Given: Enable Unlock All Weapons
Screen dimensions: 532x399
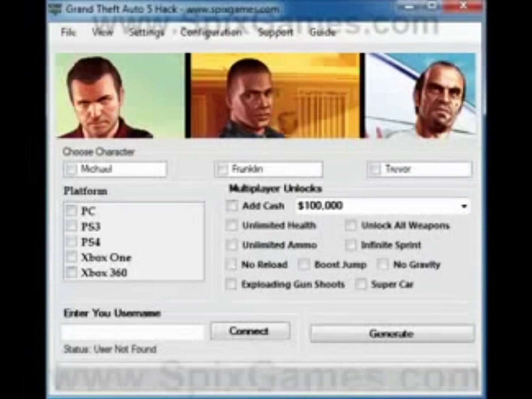Looking at the screenshot, I should (x=351, y=225).
